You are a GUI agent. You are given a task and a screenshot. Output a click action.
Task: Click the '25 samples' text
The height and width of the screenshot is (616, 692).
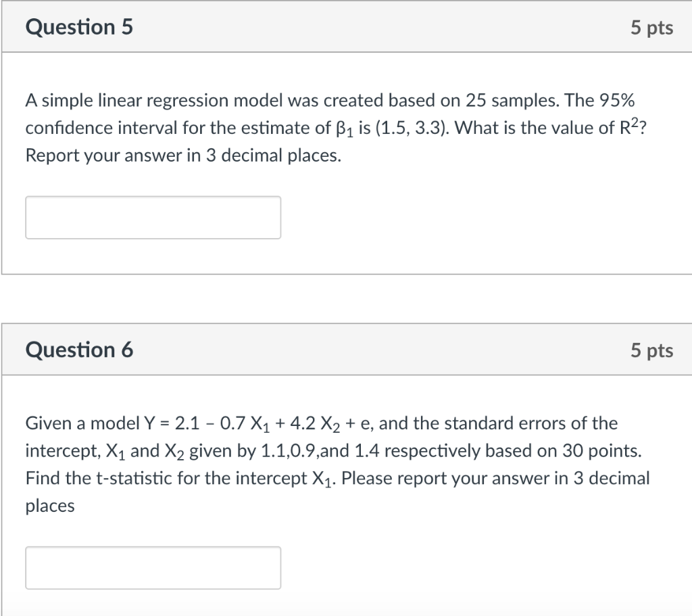tap(512, 101)
